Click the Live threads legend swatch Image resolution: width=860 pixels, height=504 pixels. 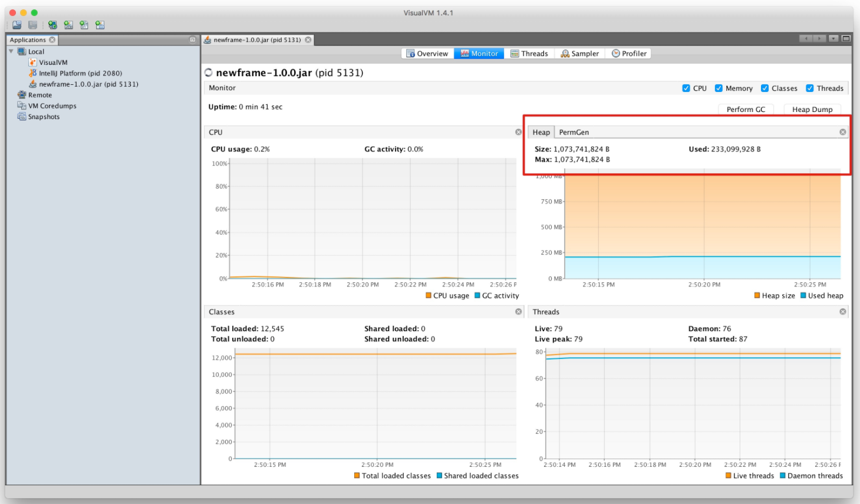(x=729, y=476)
